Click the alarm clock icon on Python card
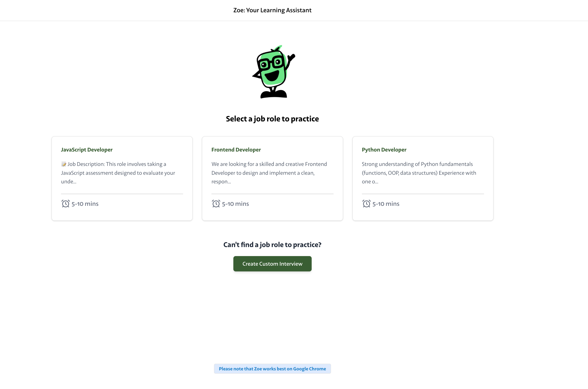Viewport: 588px width, 389px height. point(366,204)
